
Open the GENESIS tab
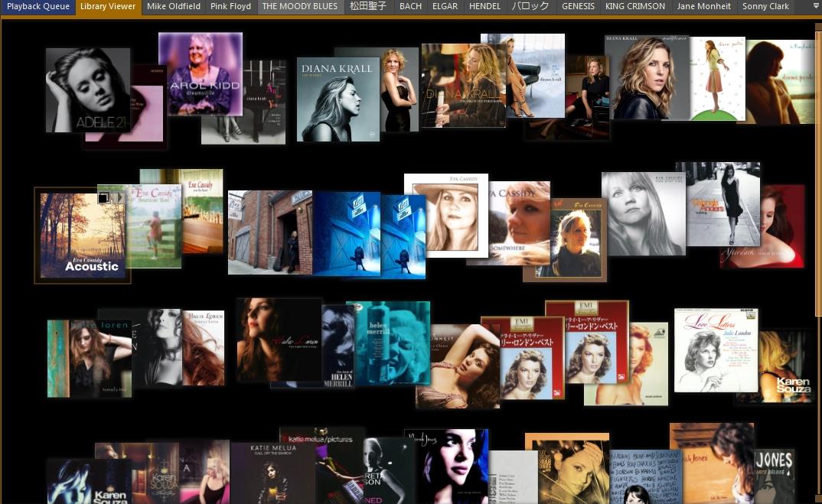click(x=578, y=7)
